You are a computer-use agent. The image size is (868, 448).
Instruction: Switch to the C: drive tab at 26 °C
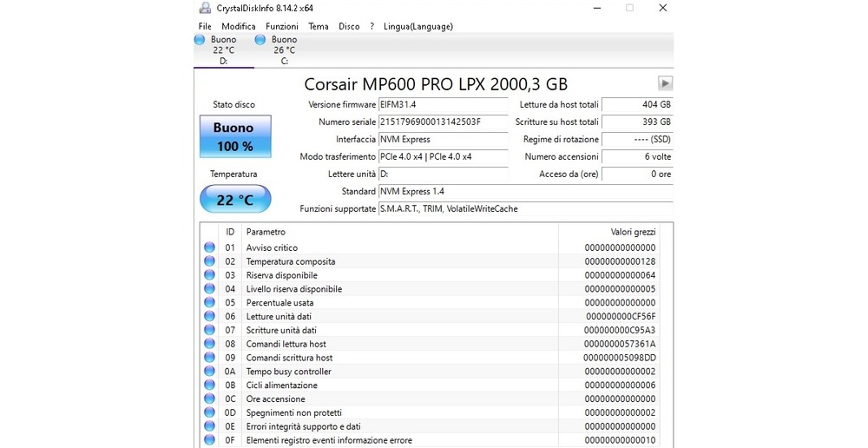pos(284,49)
